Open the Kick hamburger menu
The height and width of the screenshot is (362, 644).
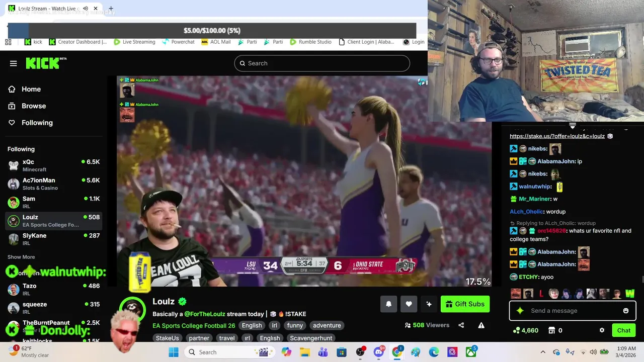pyautogui.click(x=14, y=63)
